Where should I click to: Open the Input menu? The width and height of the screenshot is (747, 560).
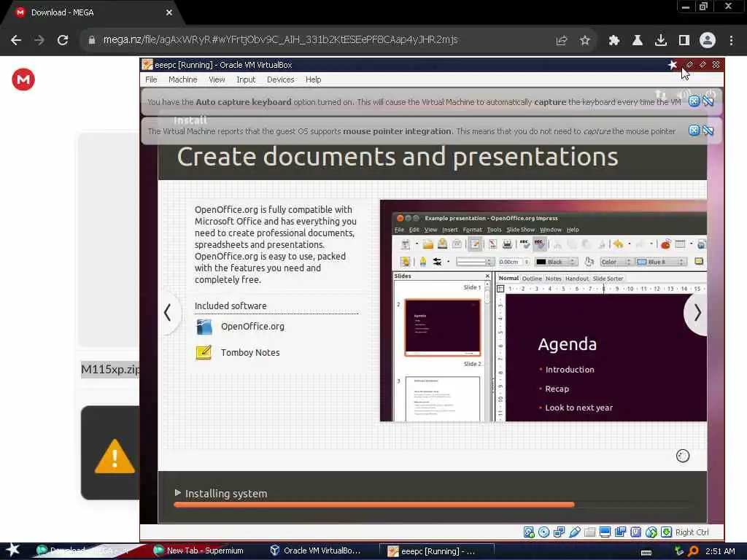click(246, 79)
